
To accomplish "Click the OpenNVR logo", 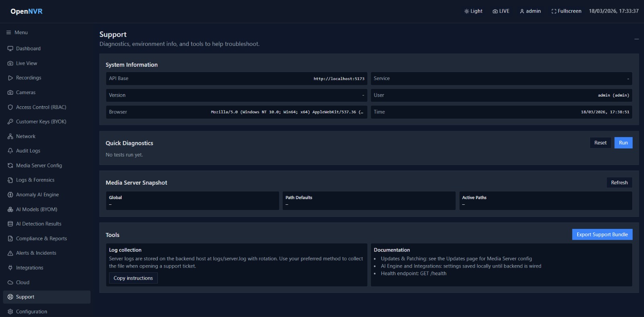I will (27, 11).
